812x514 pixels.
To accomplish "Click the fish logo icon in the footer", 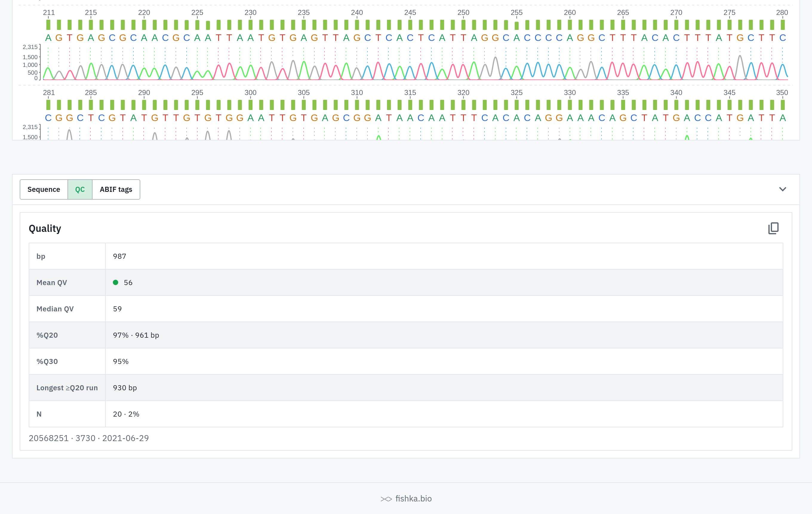I will (386, 499).
